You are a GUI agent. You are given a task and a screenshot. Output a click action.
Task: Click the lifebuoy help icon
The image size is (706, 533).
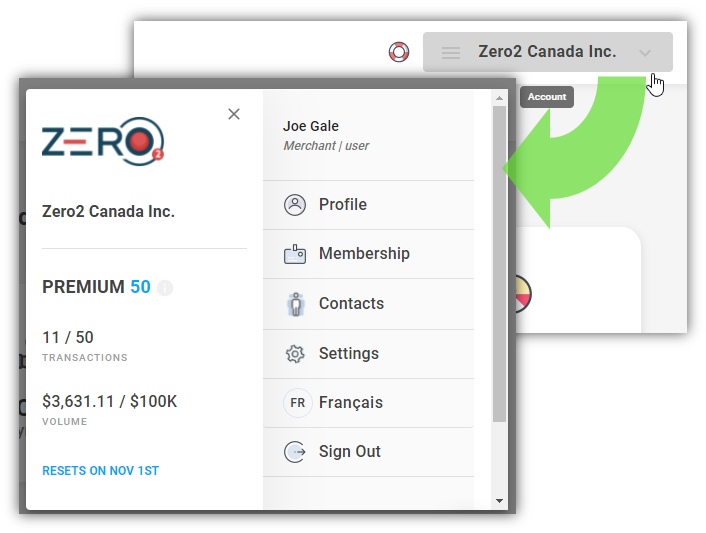point(398,52)
